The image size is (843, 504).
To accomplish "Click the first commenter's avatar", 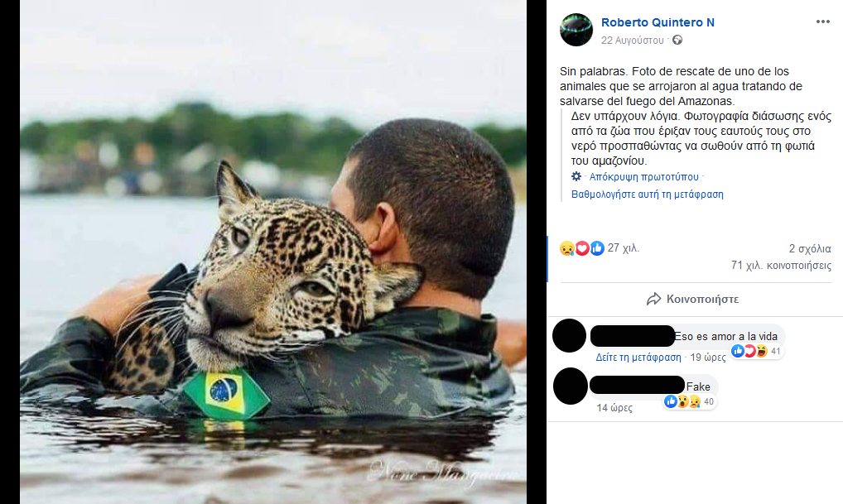I will point(569,335).
